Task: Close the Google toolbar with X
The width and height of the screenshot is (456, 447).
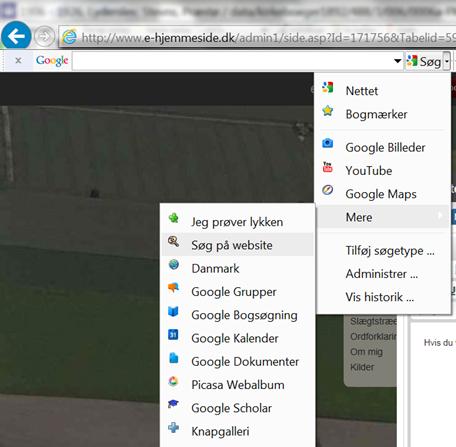Action: [18, 60]
